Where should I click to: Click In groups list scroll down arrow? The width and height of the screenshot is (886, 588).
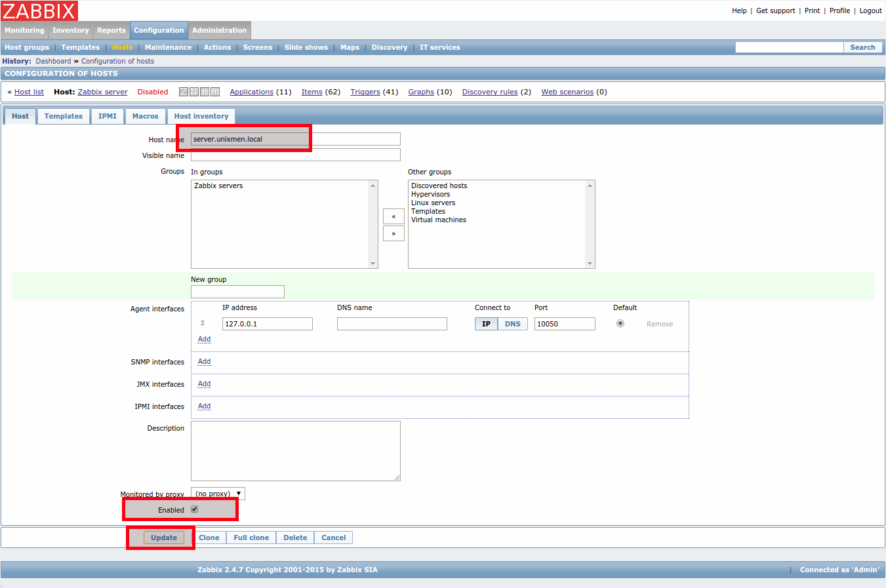[x=373, y=264]
